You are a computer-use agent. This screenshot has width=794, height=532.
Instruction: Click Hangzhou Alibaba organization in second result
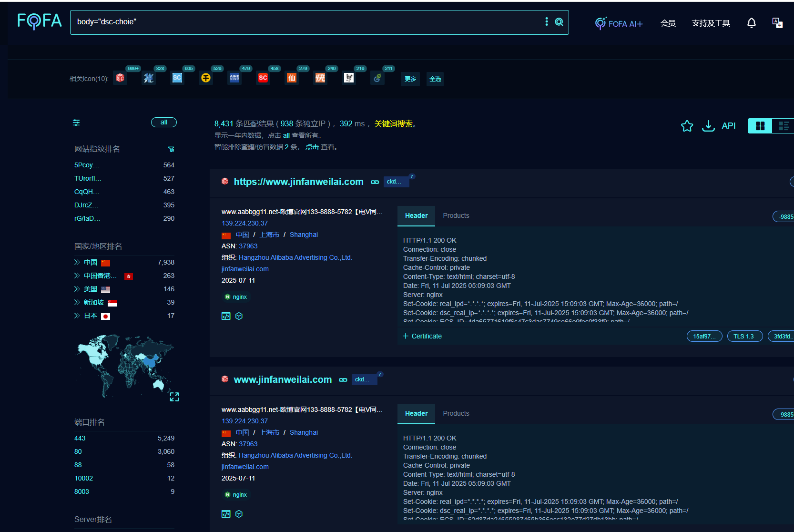295,455
